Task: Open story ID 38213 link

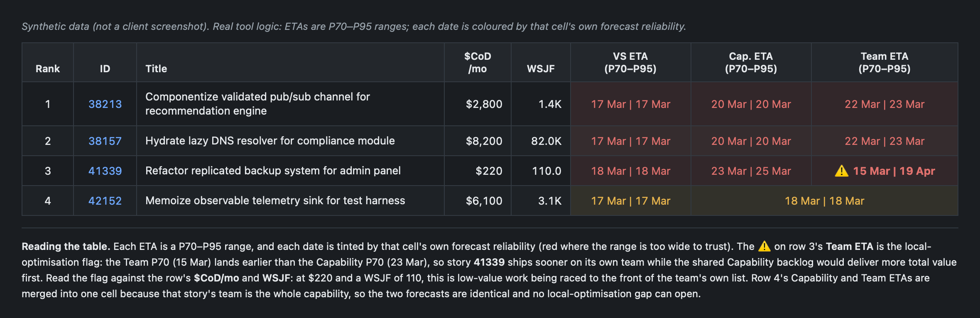Action: pos(105,104)
